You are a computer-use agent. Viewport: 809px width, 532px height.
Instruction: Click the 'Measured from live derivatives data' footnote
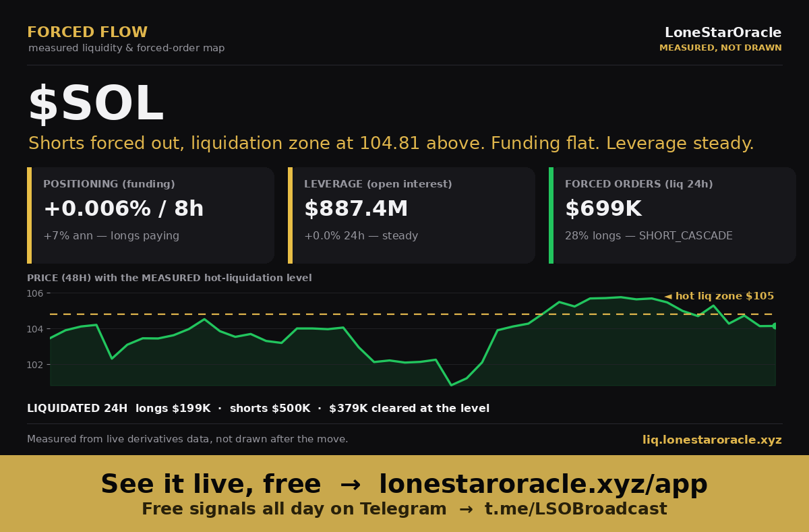point(187,440)
